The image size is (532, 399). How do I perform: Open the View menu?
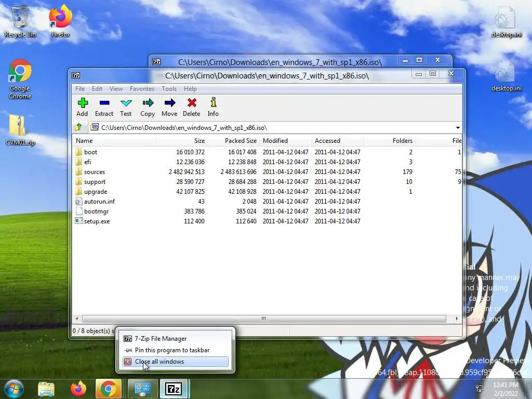click(116, 88)
